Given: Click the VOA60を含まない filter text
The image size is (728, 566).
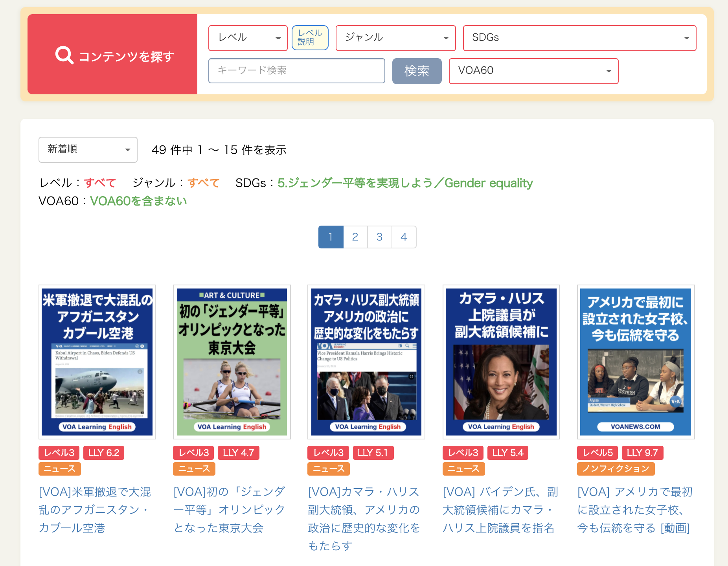Looking at the screenshot, I should click(x=138, y=201).
